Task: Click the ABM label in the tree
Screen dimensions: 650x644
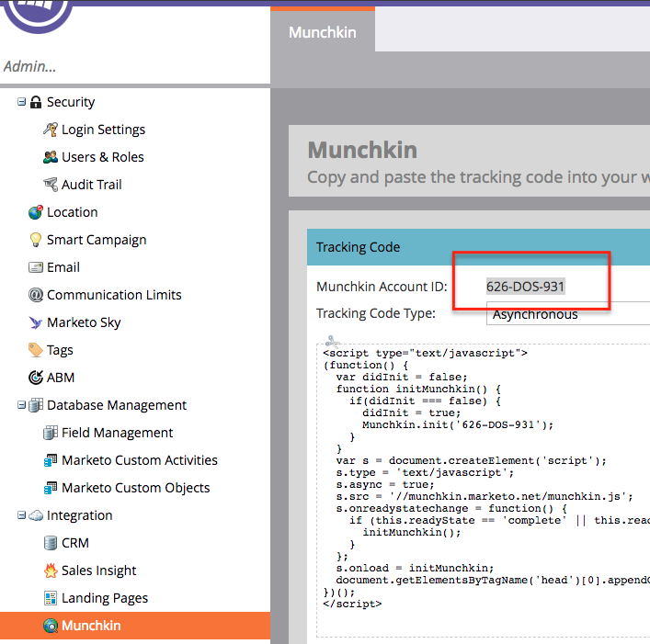Action: click(x=61, y=378)
